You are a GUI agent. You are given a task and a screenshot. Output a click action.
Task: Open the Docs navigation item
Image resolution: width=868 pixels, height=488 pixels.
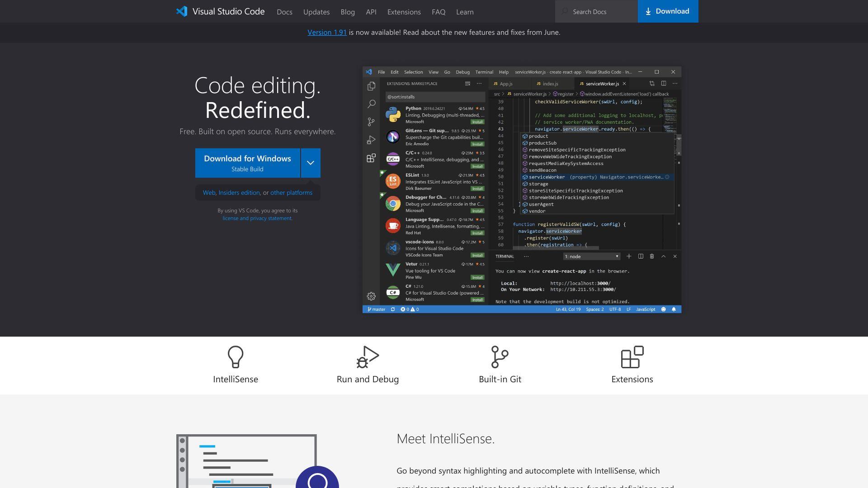click(x=284, y=12)
